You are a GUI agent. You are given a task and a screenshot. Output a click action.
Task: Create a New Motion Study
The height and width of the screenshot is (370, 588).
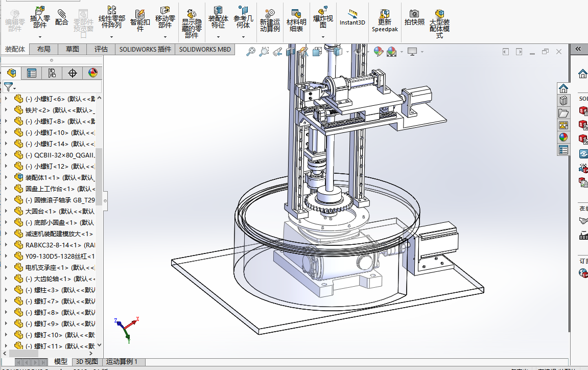coord(270,20)
